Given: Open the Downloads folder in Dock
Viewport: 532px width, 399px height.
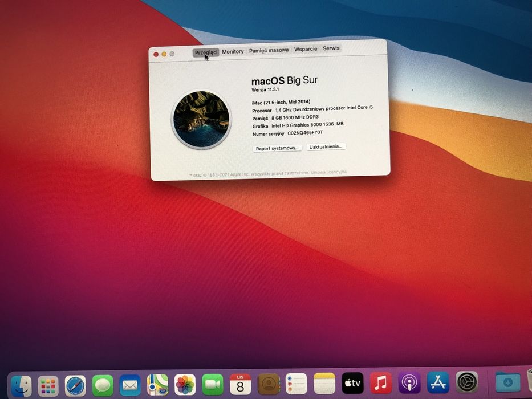Looking at the screenshot, I should click(x=508, y=382).
